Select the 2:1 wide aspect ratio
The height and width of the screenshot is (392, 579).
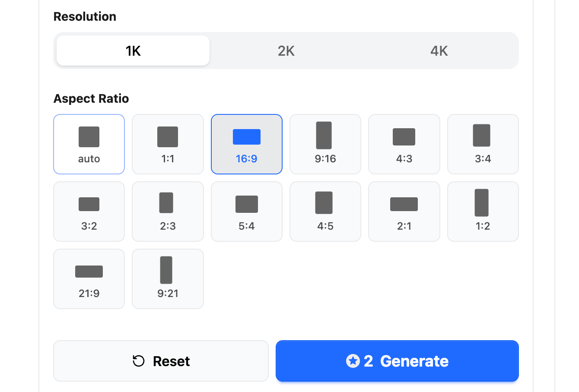pos(404,212)
